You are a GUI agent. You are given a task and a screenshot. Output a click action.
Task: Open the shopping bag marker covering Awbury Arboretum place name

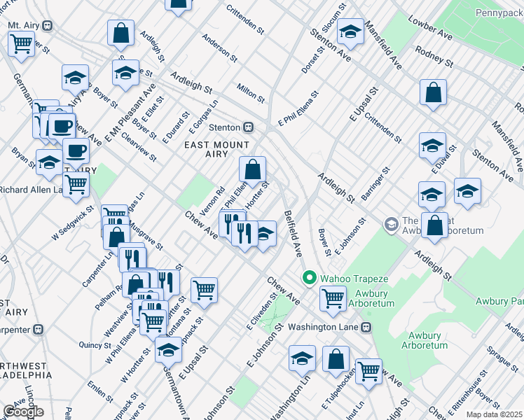pyautogui.click(x=434, y=227)
